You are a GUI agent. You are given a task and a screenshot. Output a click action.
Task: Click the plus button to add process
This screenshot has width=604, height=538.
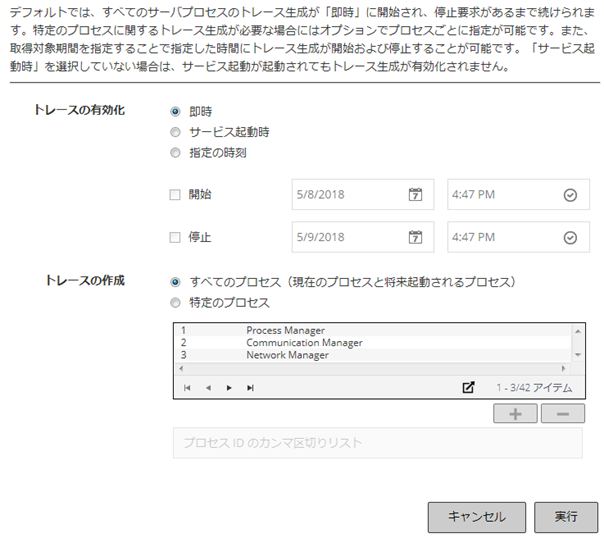point(515,414)
